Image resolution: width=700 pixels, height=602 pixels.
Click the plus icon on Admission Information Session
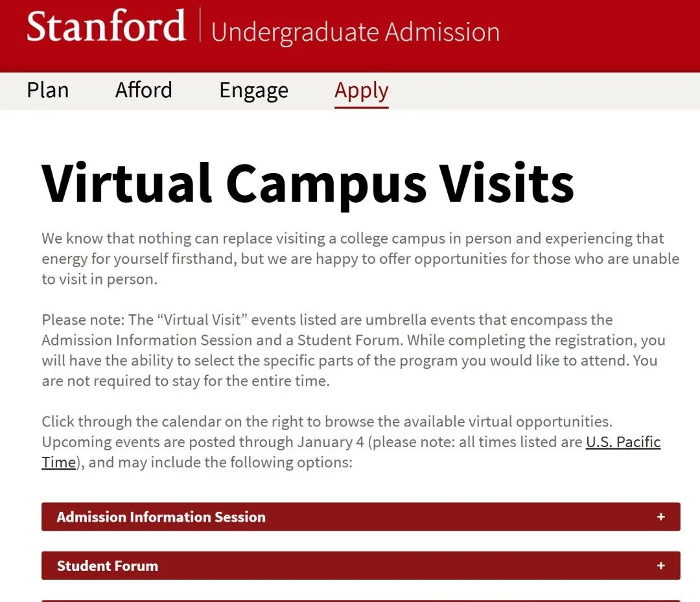(660, 517)
